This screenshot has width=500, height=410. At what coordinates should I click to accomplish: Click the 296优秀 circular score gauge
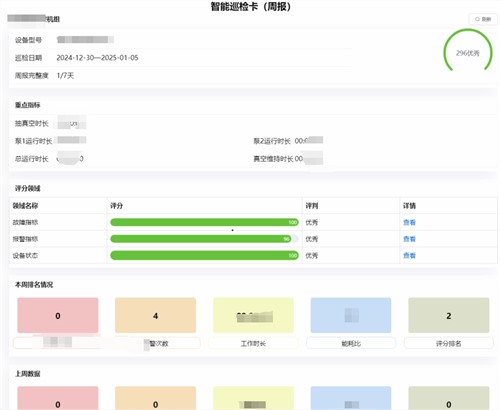(468, 51)
